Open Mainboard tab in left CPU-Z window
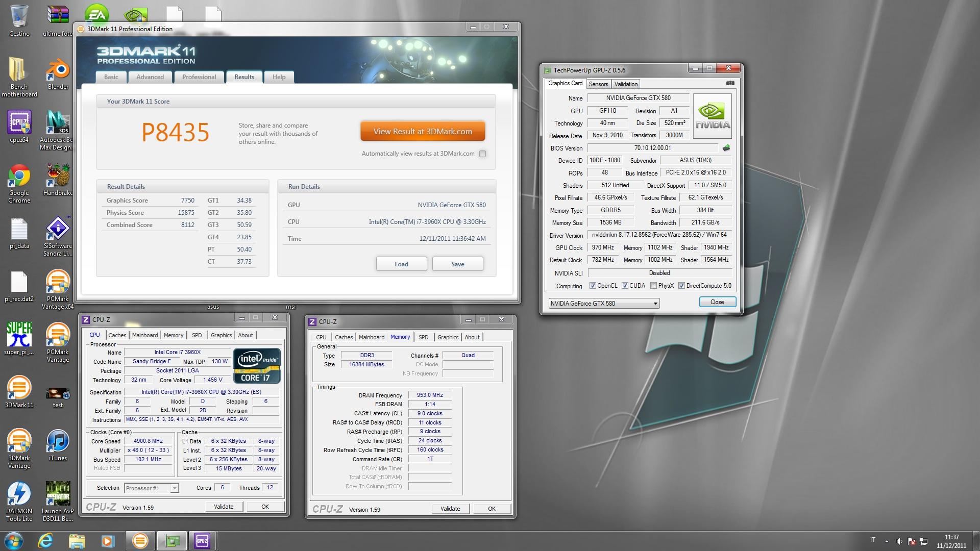The image size is (980, 551). [x=145, y=335]
